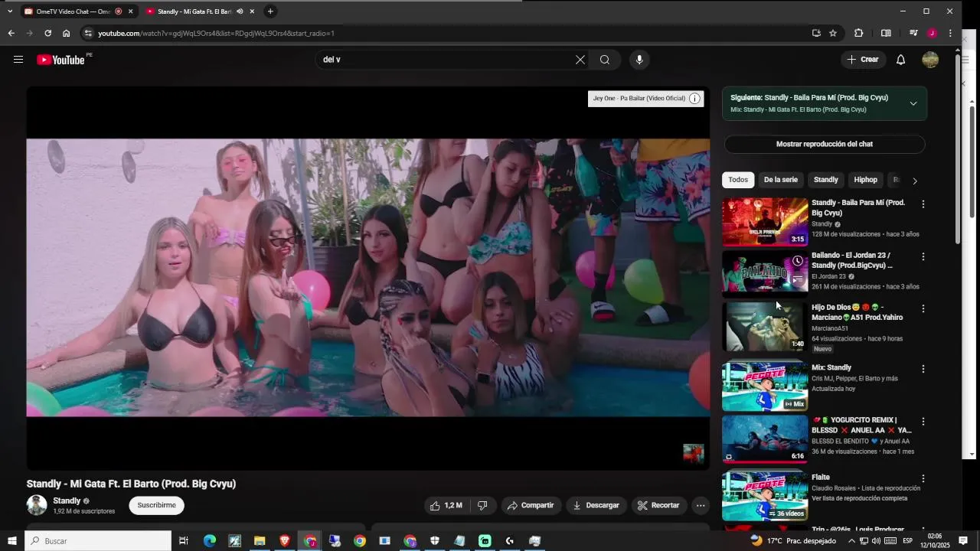This screenshot has height=551, width=980.
Task: Open Hijo De Dios video thumbnail
Action: point(765,326)
